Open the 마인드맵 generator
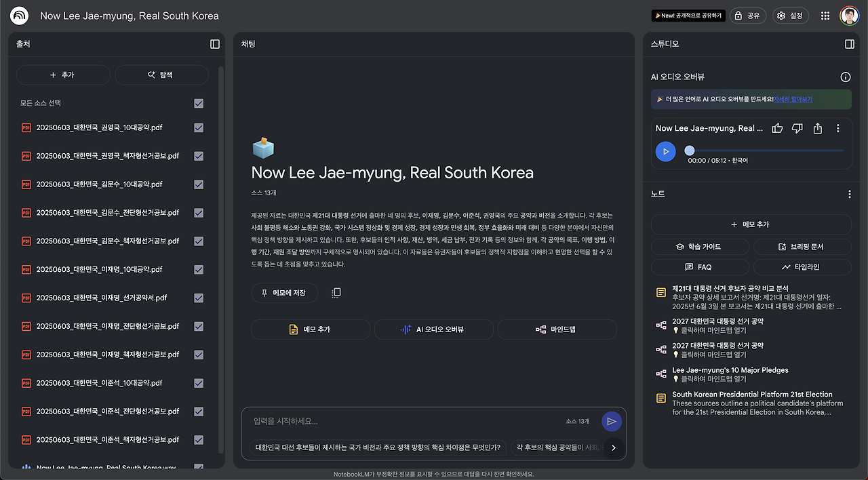Image resolution: width=868 pixels, height=480 pixels. [556, 329]
